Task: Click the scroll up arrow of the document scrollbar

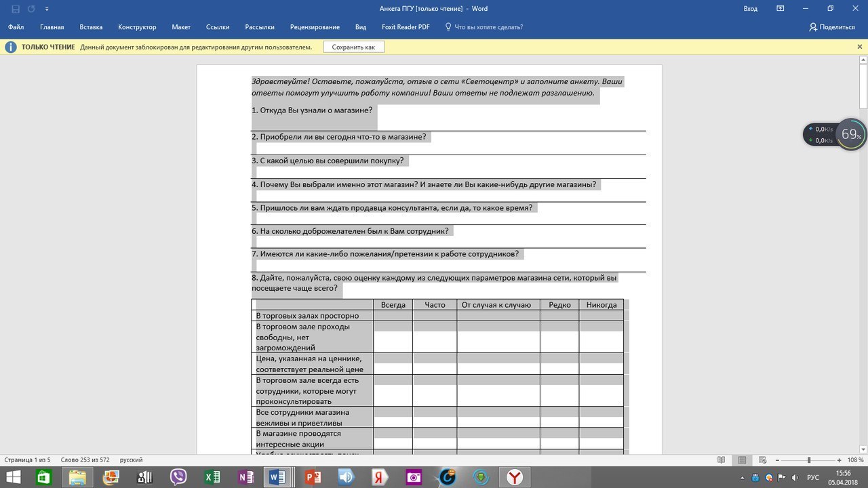Action: (863, 61)
